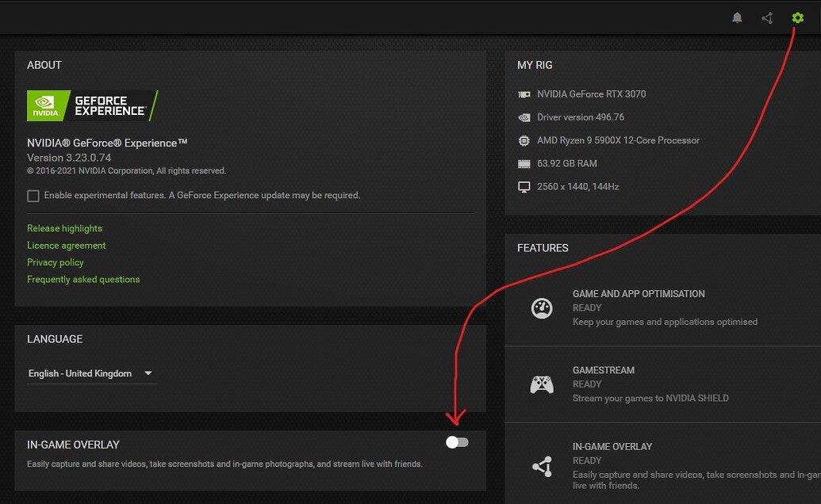Click the share icon in the top bar
The height and width of the screenshot is (504, 821).
[766, 17]
